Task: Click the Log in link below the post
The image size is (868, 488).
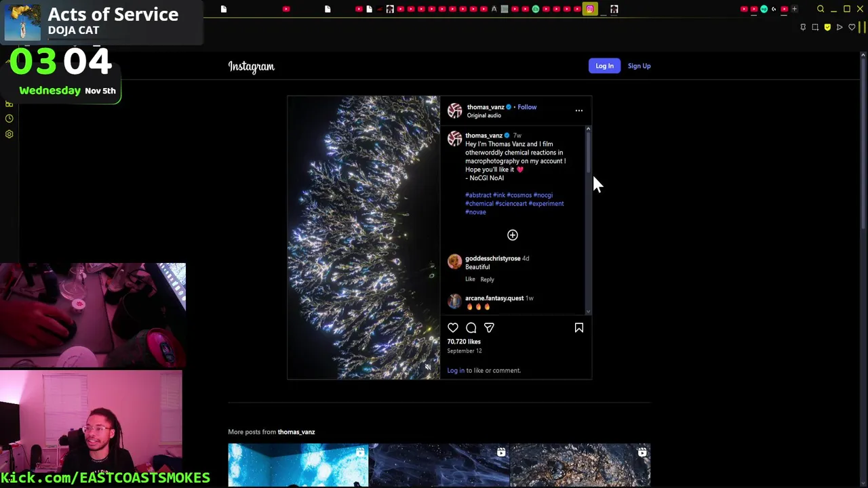Action: pyautogui.click(x=456, y=371)
